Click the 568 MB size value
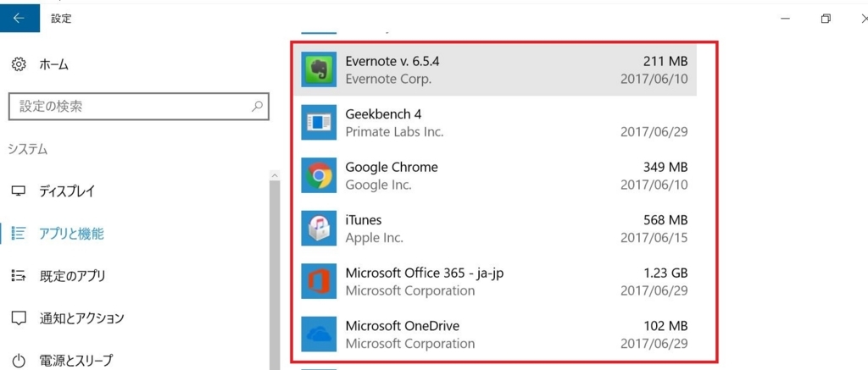The height and width of the screenshot is (370, 868). point(665,220)
